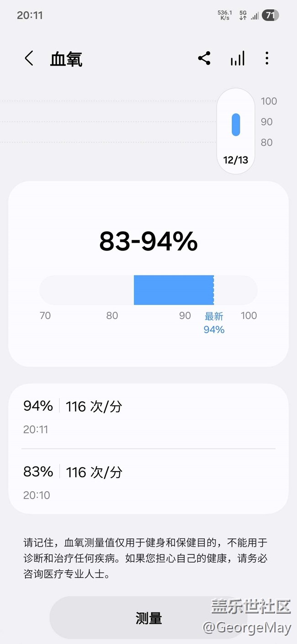Tap the blue 83-94% range bar
This screenshot has width=297, height=644.
tap(174, 290)
